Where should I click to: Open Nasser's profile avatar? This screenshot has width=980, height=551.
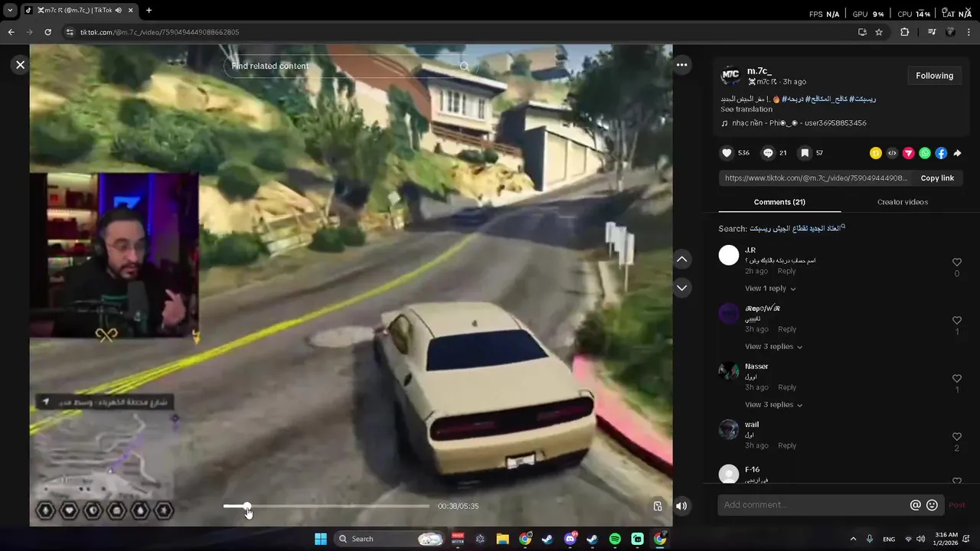pos(729,371)
